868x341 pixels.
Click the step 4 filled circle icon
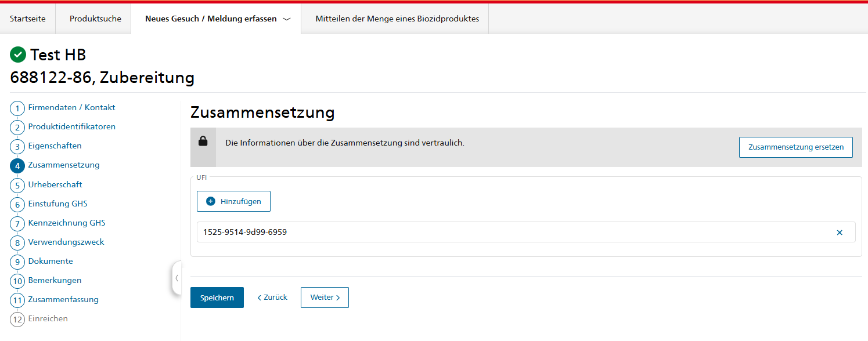[x=17, y=166]
